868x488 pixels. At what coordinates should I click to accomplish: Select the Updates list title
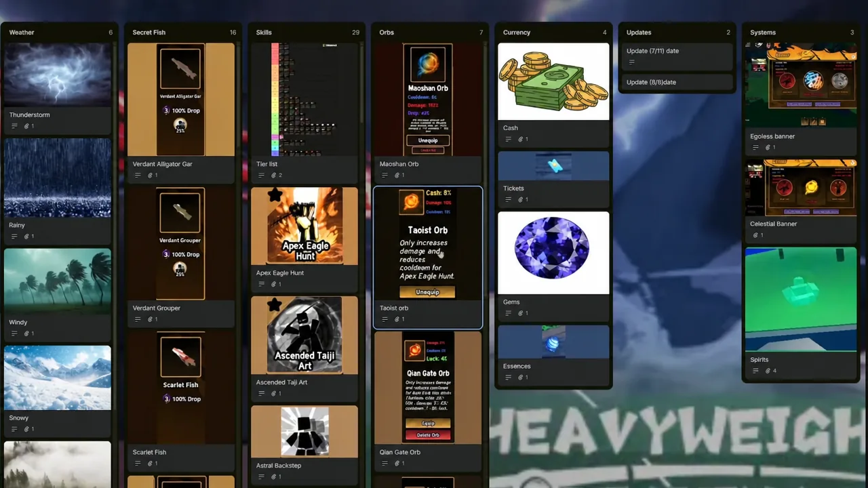click(x=639, y=33)
